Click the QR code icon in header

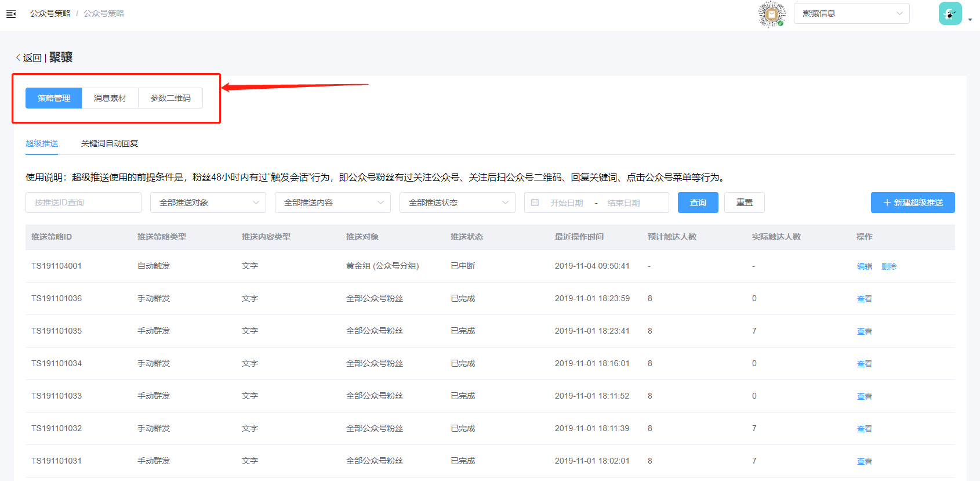pyautogui.click(x=771, y=14)
